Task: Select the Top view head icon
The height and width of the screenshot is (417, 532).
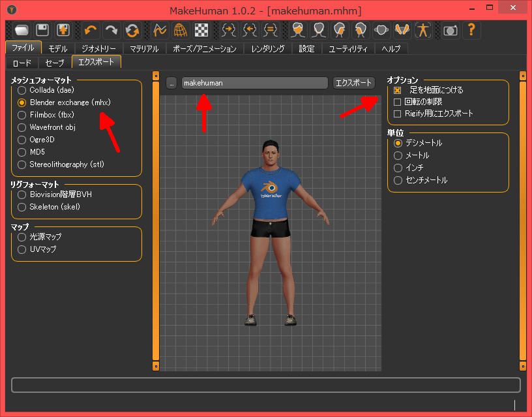Action: tap(381, 30)
